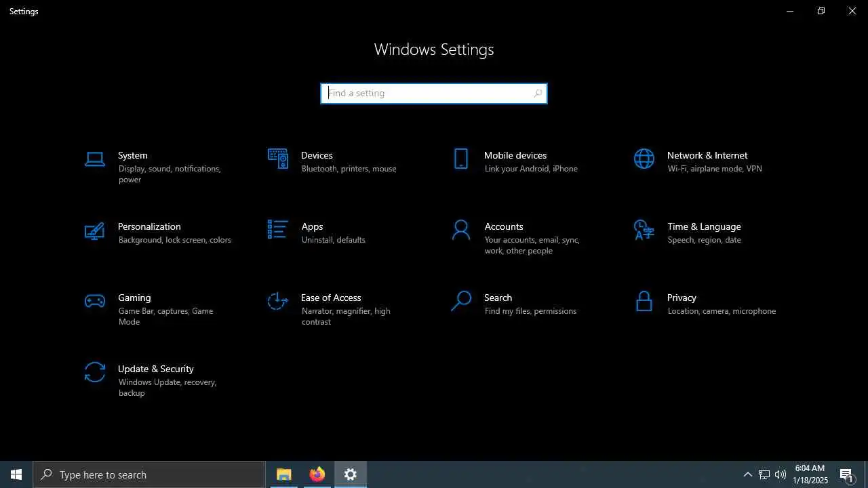Select the Network & Internet heading
868x488 pixels.
coord(707,155)
